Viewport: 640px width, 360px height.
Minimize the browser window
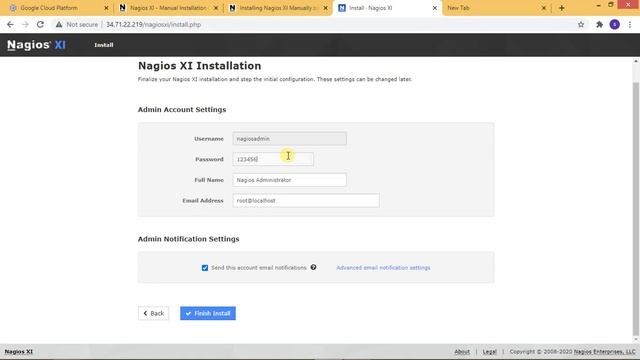598,5
